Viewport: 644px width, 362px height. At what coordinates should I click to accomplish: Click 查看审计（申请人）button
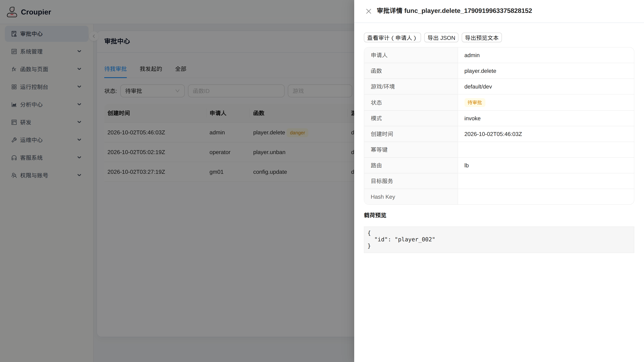tap(392, 38)
